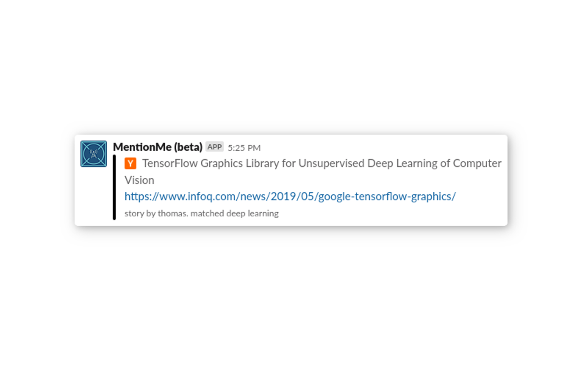Click the gray APP badge
Screen dimensions: 588x368
point(214,147)
